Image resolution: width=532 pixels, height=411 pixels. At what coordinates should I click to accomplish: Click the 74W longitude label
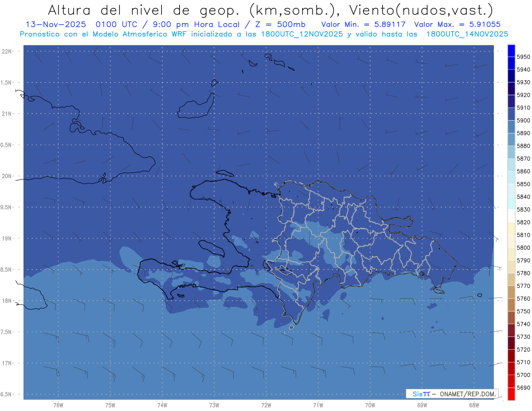pyautogui.click(x=162, y=405)
